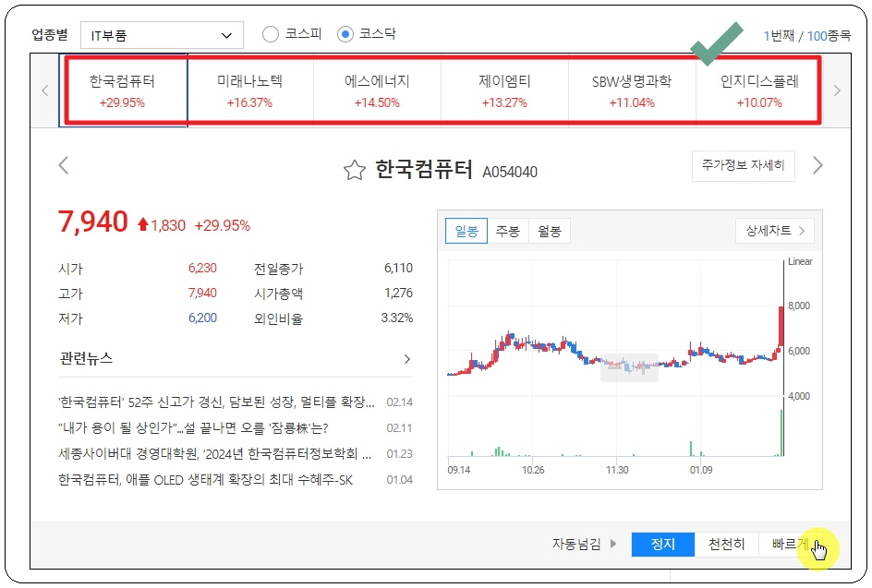
Task: Add 한국컴퓨터 to favorites with star icon
Action: 355,170
